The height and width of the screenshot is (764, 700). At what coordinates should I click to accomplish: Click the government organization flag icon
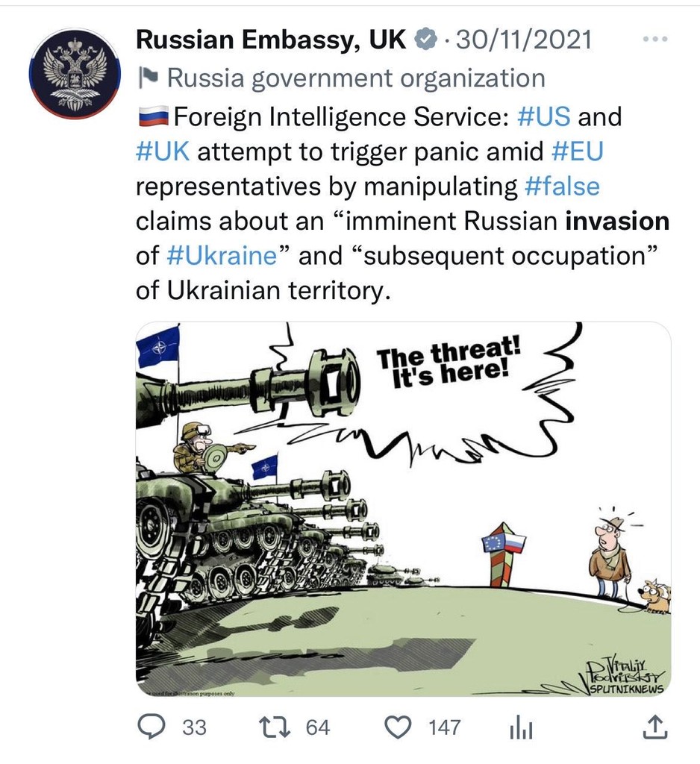pos(149,78)
